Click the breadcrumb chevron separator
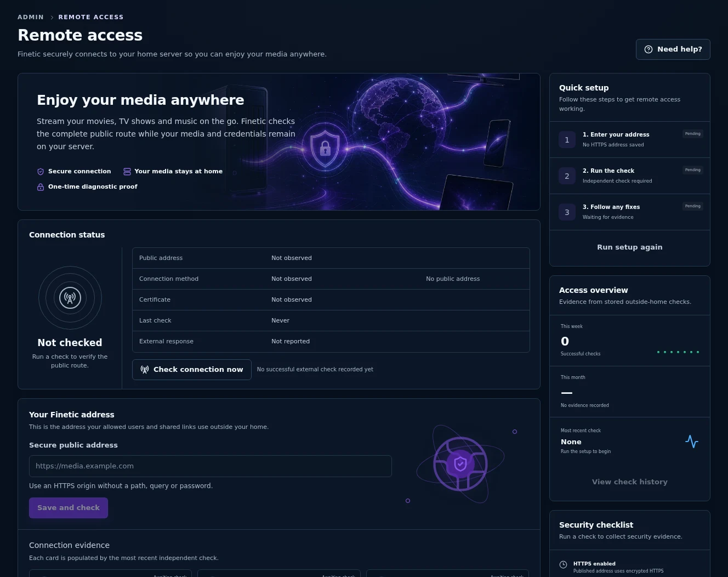This screenshot has height=577, width=728. (x=52, y=18)
